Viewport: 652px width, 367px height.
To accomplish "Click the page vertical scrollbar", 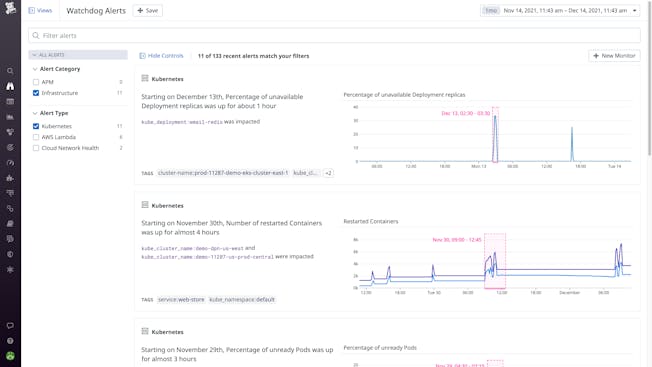I will point(650,79).
